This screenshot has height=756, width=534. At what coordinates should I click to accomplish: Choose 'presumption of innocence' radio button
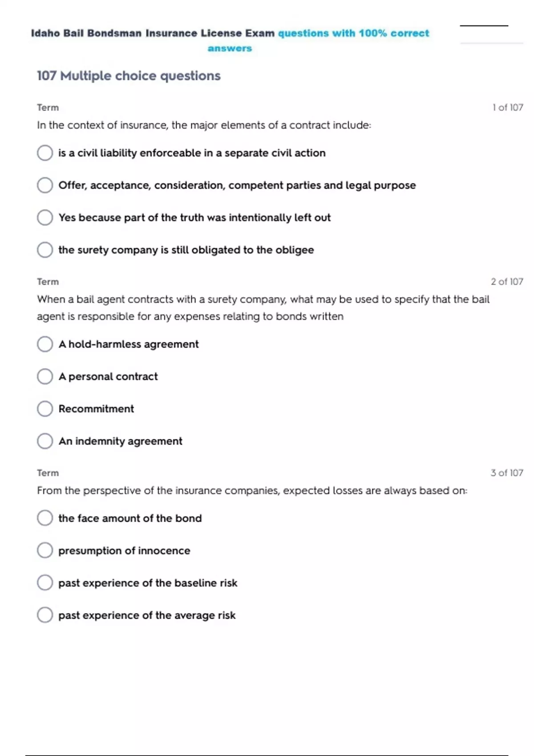pos(45,550)
